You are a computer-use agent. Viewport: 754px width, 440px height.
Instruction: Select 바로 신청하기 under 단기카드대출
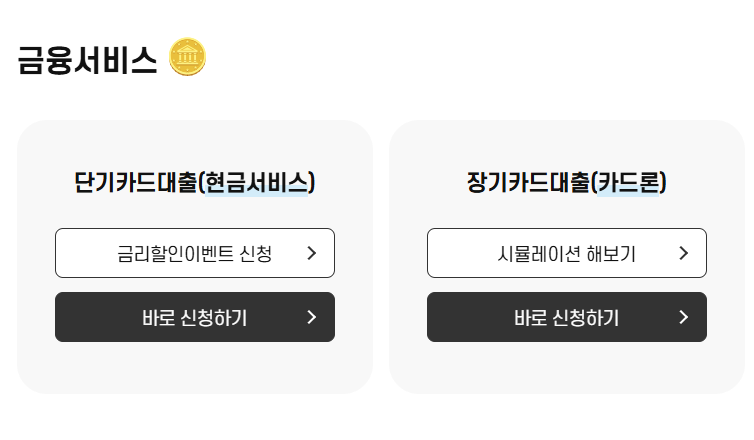click(195, 317)
